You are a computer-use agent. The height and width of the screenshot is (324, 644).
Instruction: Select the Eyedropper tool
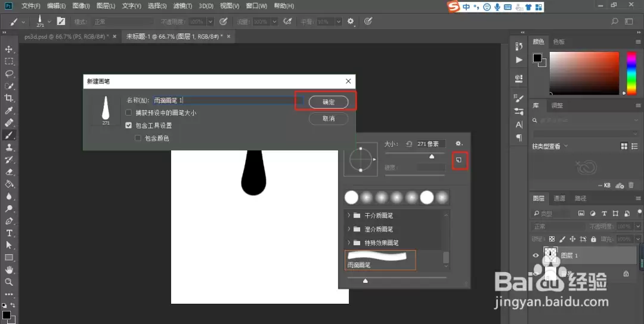tap(8, 110)
